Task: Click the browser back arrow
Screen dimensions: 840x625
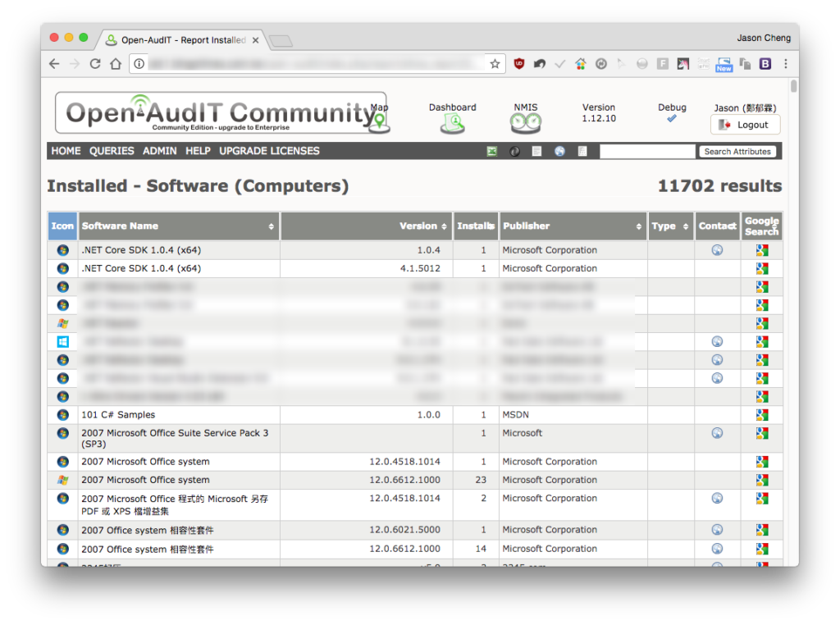Action: coord(54,64)
